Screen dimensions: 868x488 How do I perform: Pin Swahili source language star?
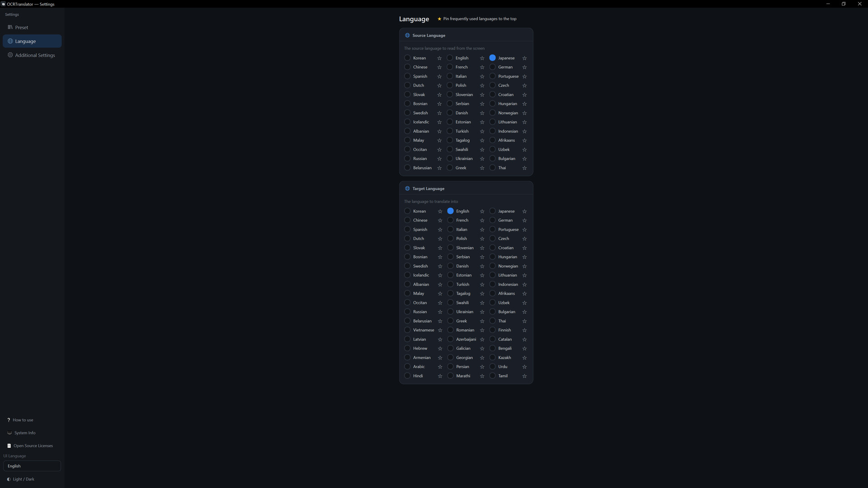click(482, 150)
